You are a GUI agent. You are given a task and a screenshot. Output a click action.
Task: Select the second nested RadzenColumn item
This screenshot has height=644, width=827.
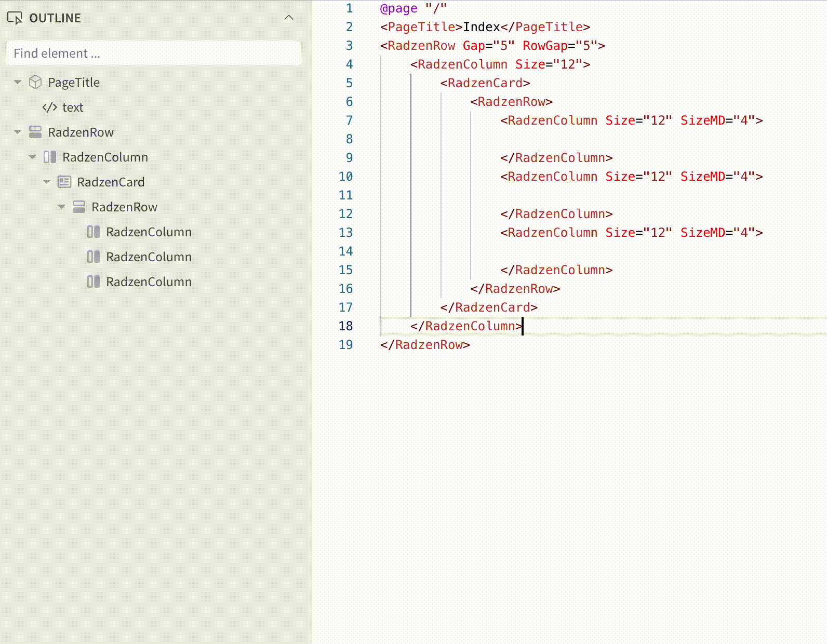(149, 257)
